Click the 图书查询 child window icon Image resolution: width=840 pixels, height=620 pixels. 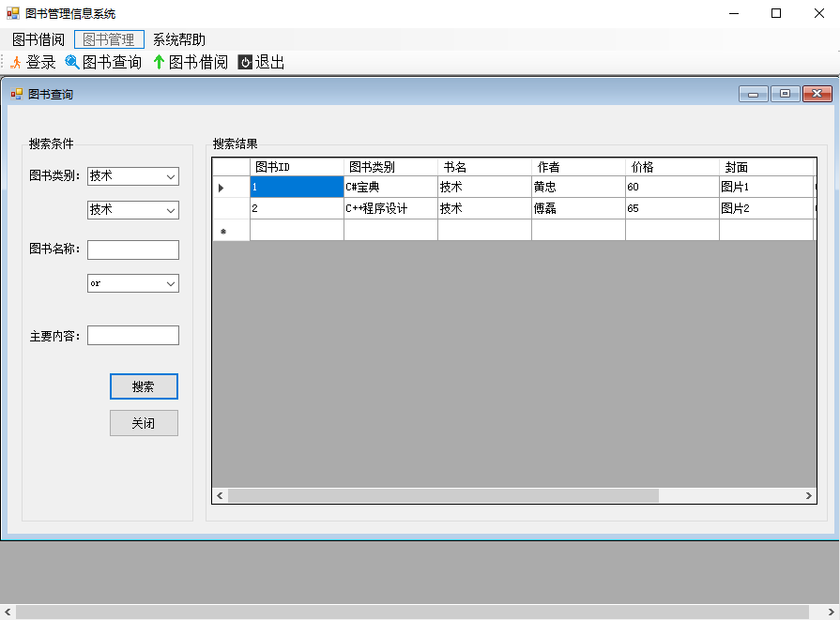click(17, 94)
